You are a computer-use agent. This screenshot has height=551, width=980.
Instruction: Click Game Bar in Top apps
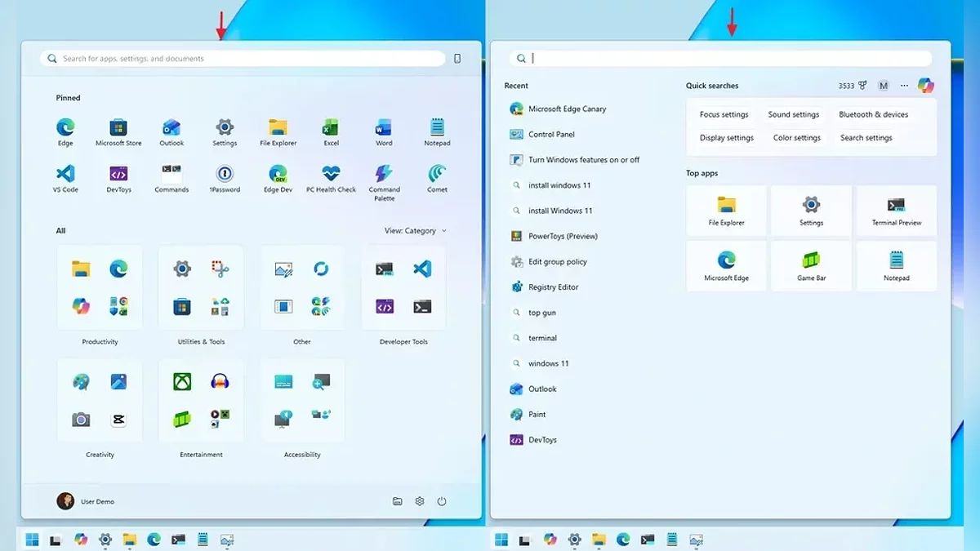pyautogui.click(x=811, y=264)
